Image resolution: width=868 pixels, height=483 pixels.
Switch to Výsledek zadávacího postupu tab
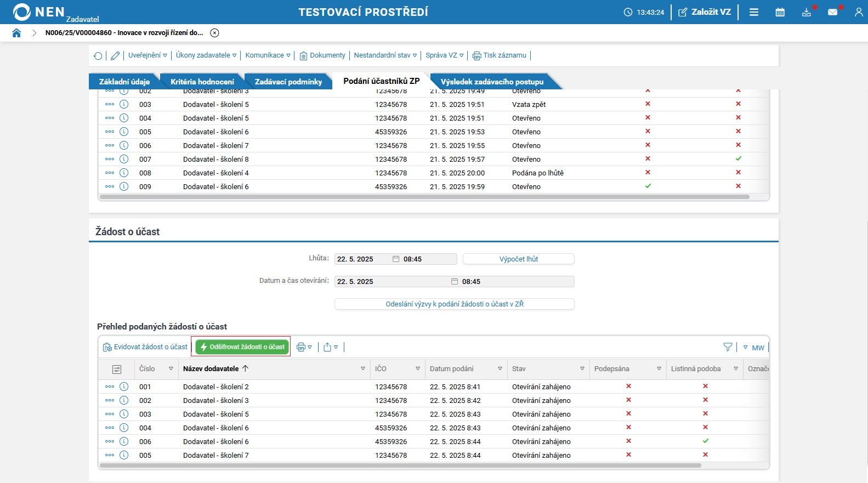492,82
